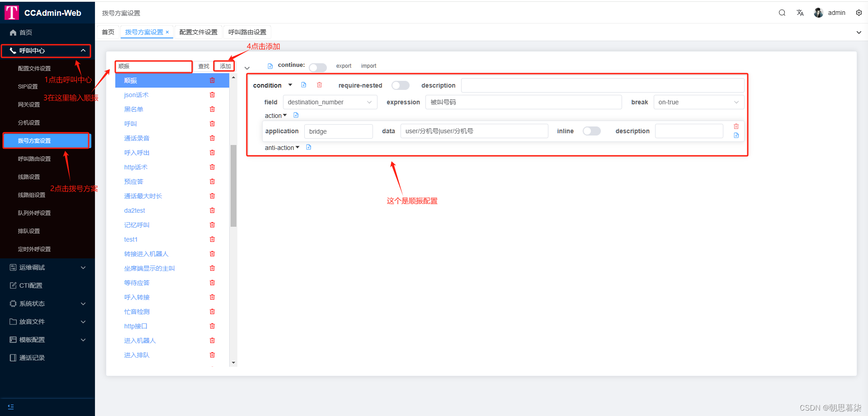Expand the condition dropdown arrow
Screen dimensions: 868x416
pyautogui.click(x=290, y=85)
